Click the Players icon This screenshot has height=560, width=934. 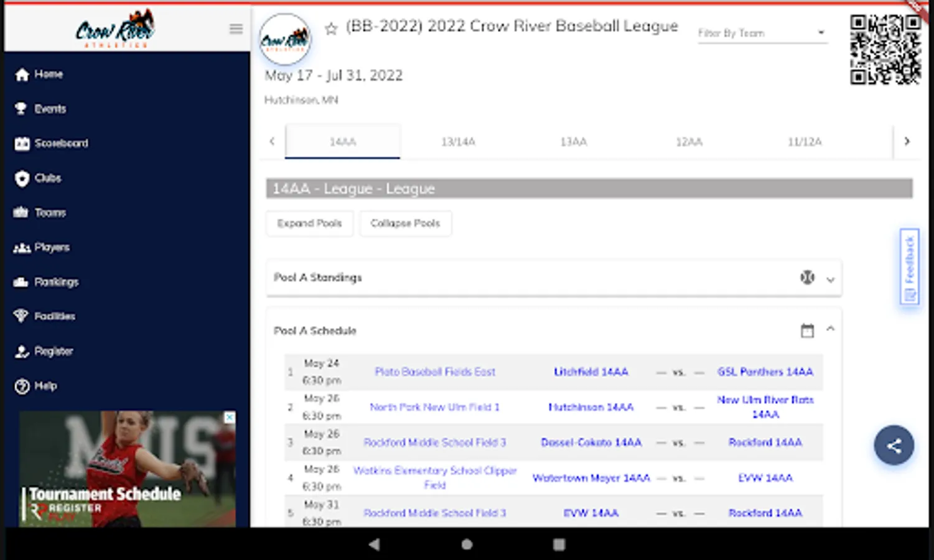[22, 248]
